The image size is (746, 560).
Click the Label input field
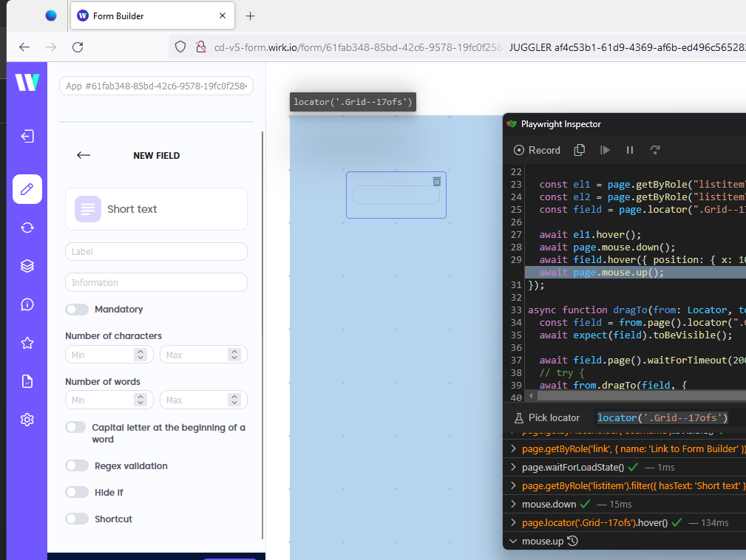(155, 251)
